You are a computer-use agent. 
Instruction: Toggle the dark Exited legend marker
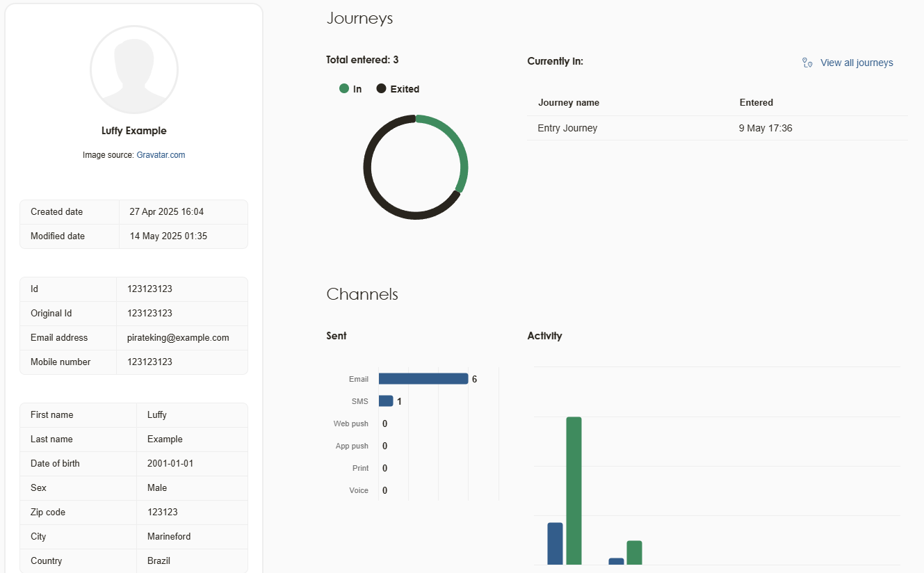click(x=381, y=88)
